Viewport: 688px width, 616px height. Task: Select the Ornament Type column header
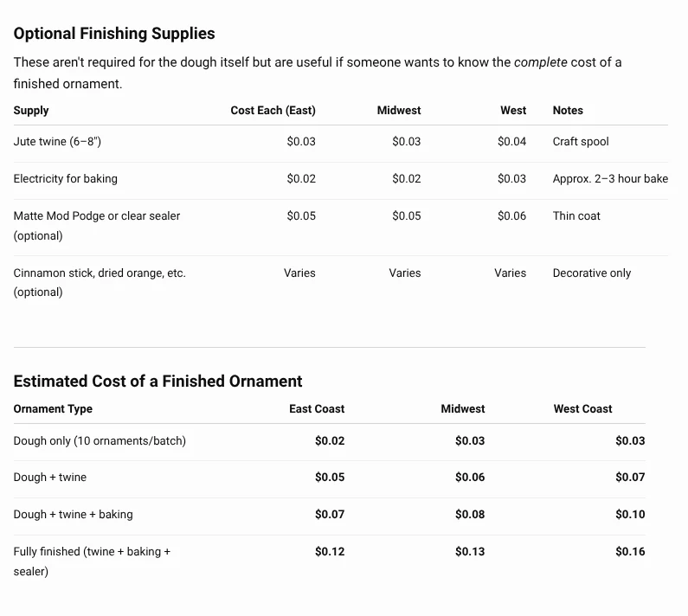[x=53, y=409]
